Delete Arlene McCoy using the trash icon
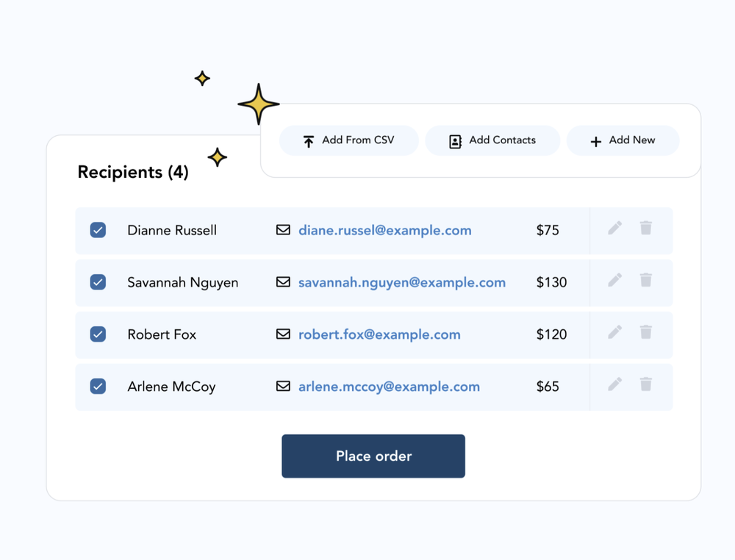The height and width of the screenshot is (560, 735). coord(646,384)
